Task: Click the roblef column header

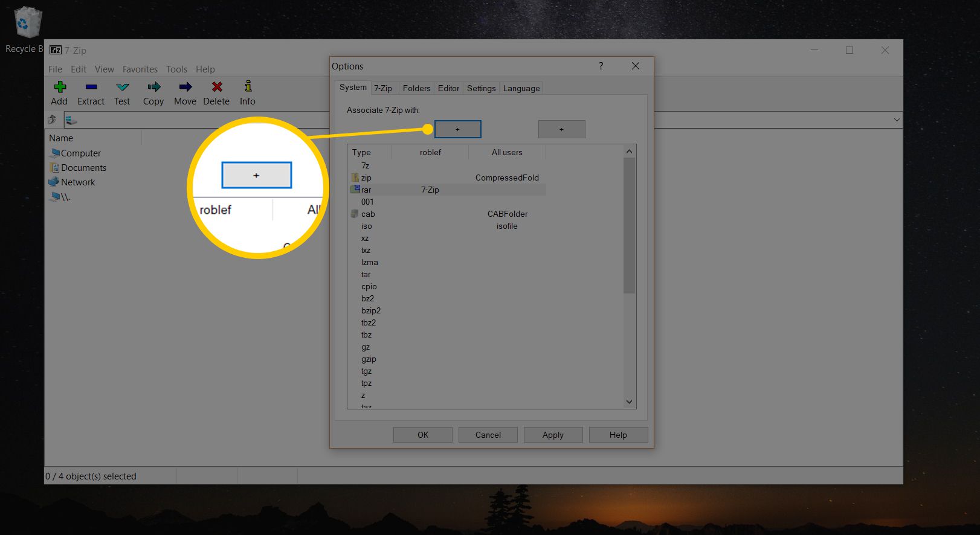Action: coord(430,152)
